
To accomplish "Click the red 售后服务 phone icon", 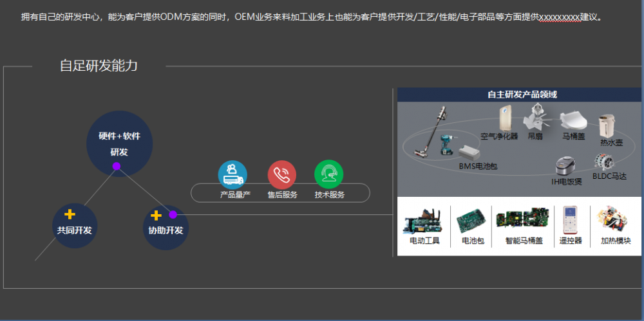I will coord(281,174).
